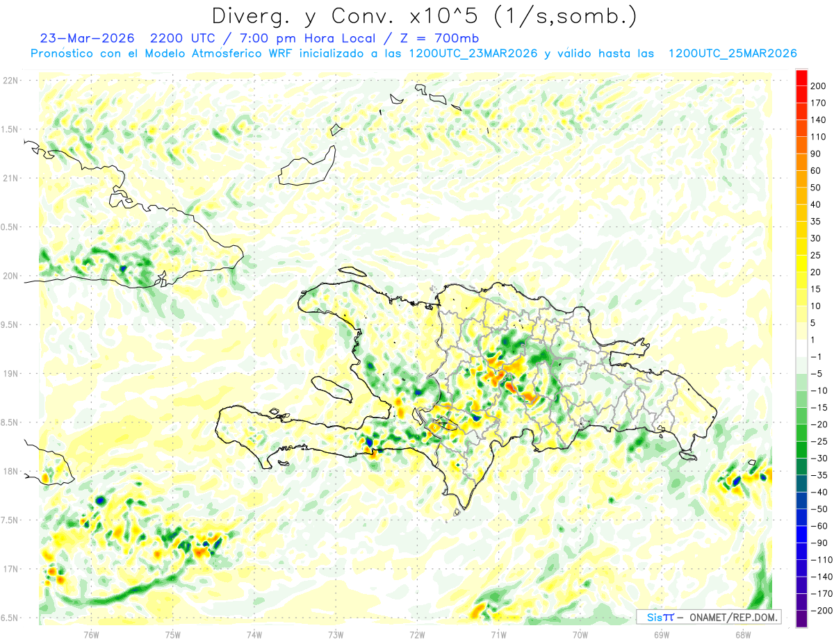Screen dimensions: 834x644
Task: Click the 1200UTC_25MAR2026 valid-until text
Action: click(732, 53)
